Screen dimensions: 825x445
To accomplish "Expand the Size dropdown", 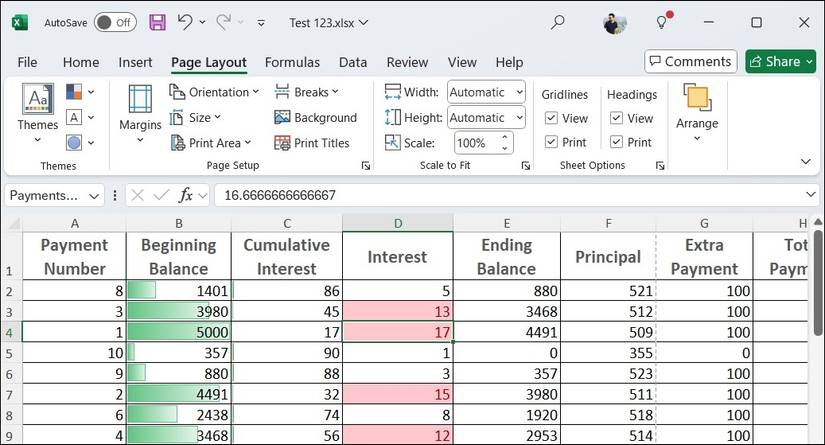I will click(x=217, y=117).
